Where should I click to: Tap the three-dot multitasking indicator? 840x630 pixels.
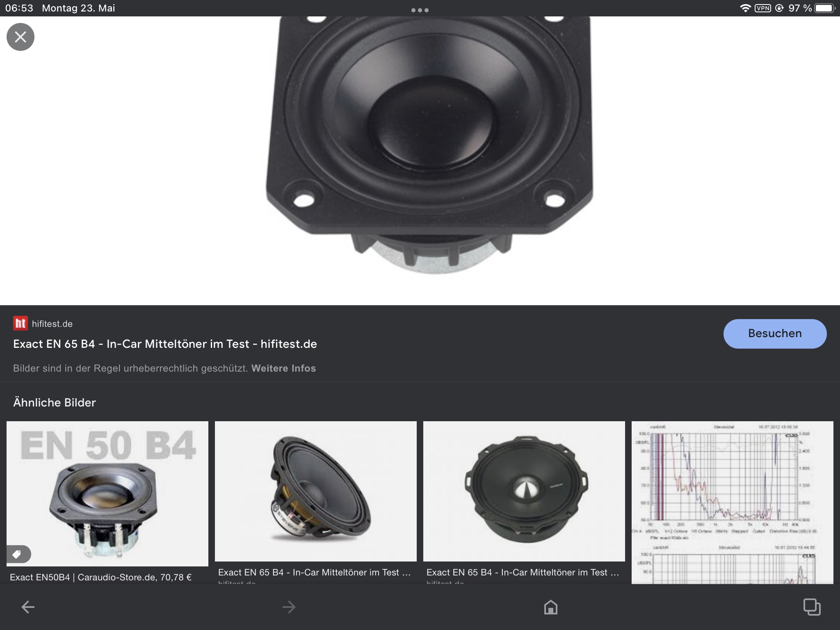click(420, 10)
